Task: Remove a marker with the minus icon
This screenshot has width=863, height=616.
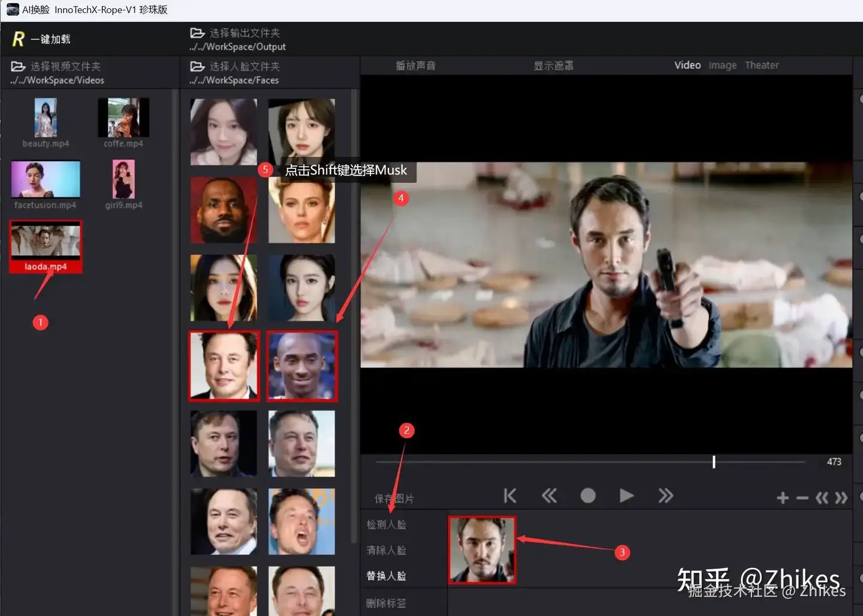Action: click(802, 498)
